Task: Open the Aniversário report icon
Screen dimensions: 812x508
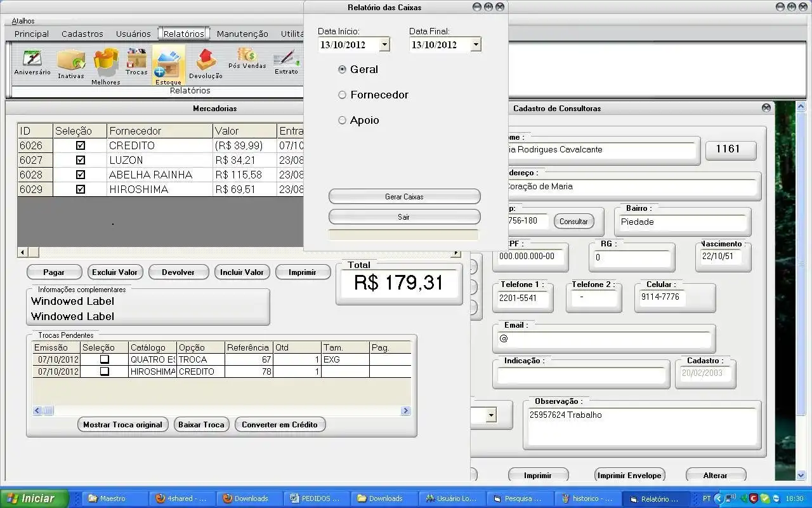Action: (32, 62)
